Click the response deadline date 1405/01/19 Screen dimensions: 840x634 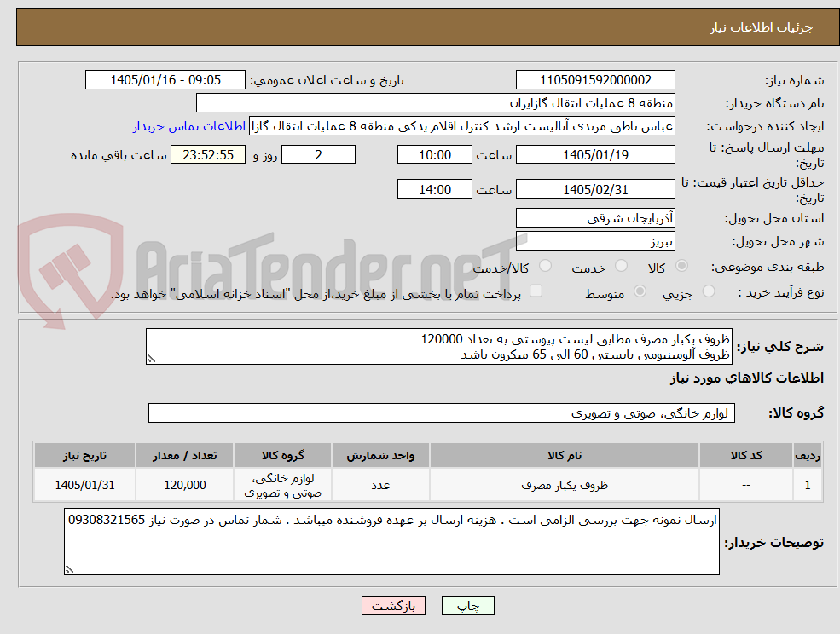(595, 155)
